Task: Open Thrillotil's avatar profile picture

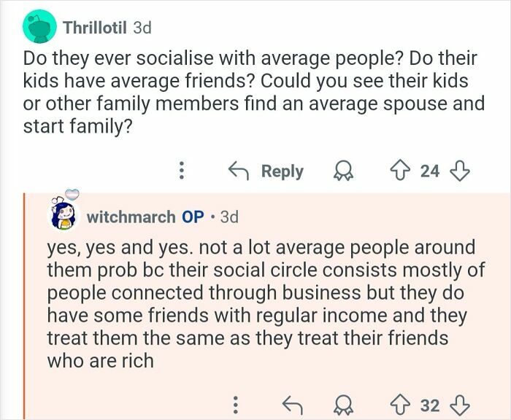Action: [x=39, y=26]
